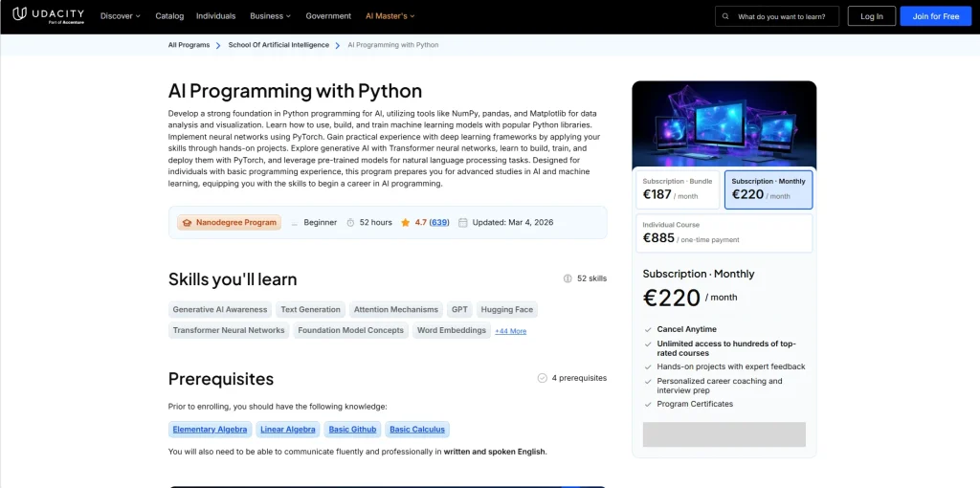Click the Join for Free button

click(935, 16)
